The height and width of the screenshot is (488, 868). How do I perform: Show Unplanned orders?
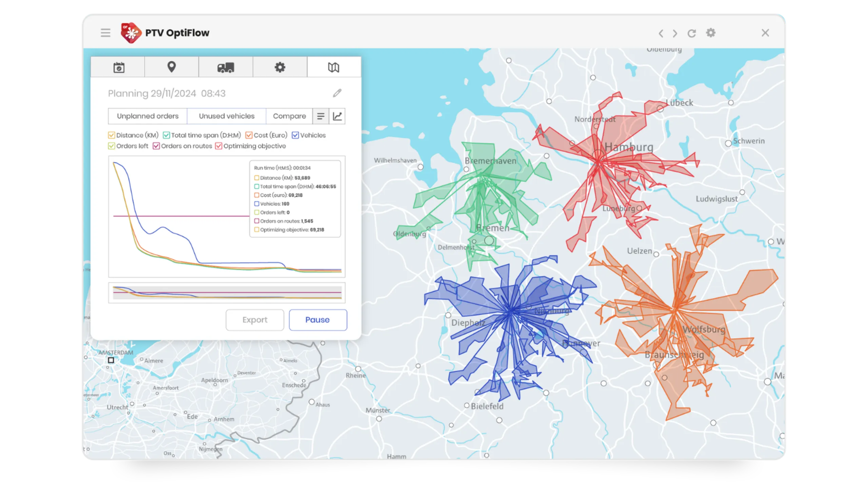coord(147,116)
